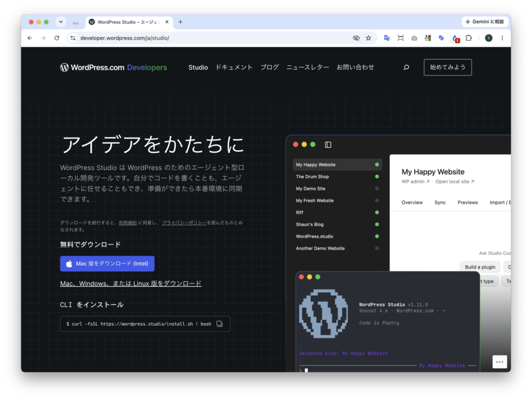Switch to the Sync tab
Viewport: 532px width, 400px height.
pyautogui.click(x=440, y=202)
